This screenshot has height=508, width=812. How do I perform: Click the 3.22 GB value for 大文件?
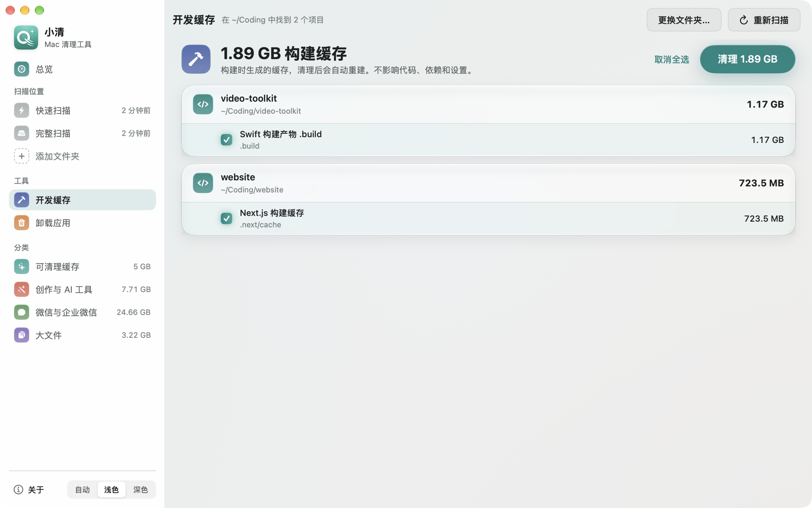pos(136,335)
